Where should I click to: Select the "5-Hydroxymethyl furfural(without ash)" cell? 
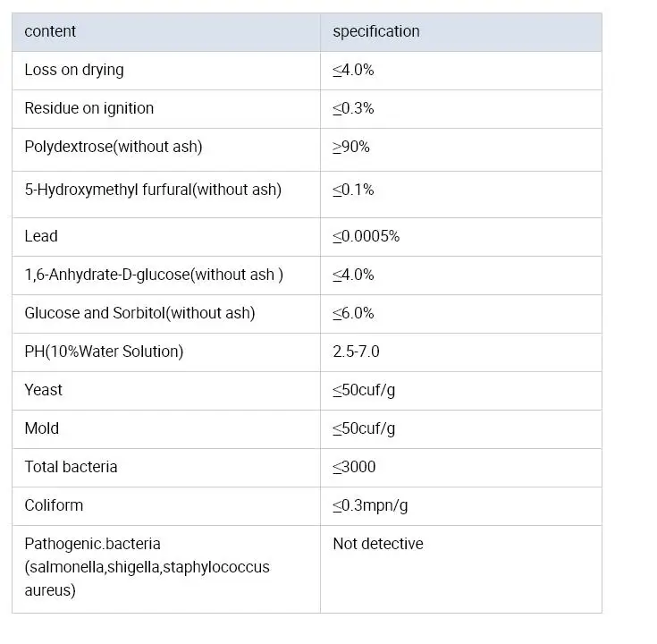[x=153, y=190]
